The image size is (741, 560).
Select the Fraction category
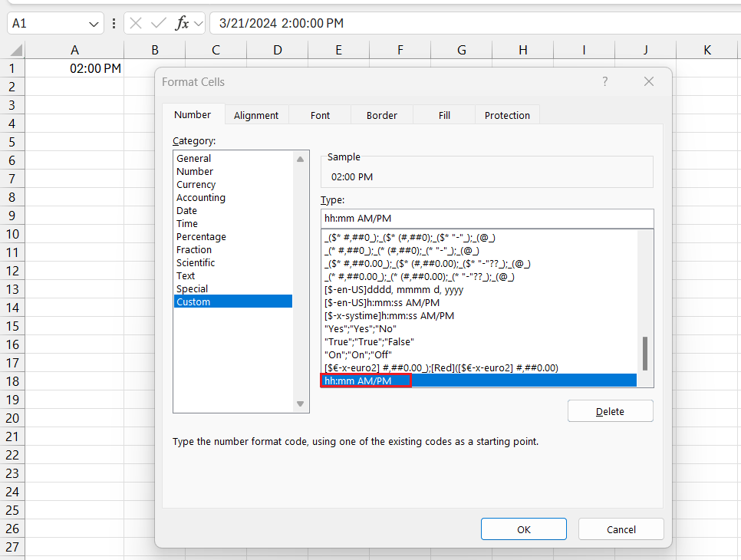coord(233,249)
